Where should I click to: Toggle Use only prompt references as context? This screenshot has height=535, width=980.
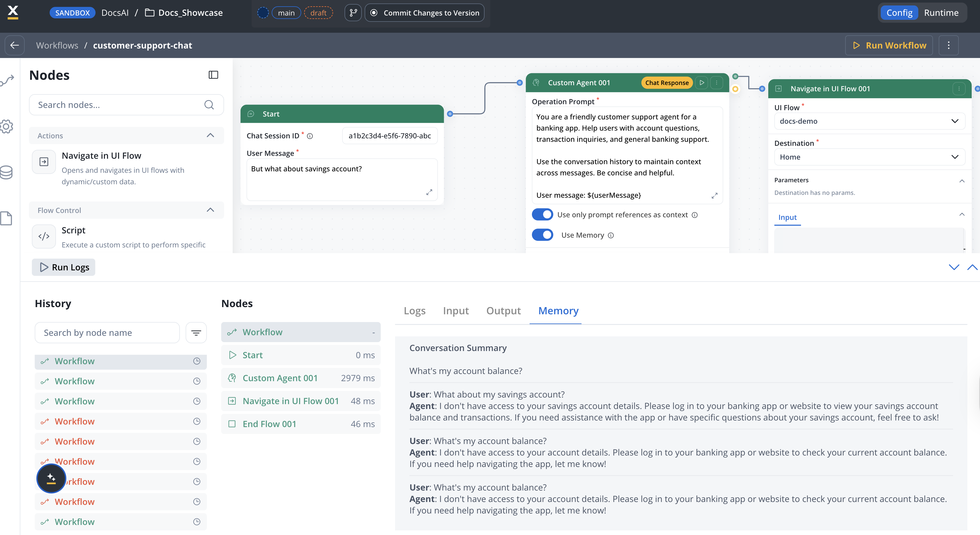[x=542, y=215]
